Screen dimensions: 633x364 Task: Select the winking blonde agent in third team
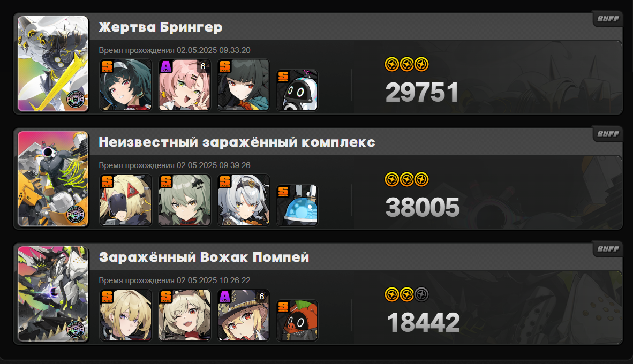click(x=184, y=315)
